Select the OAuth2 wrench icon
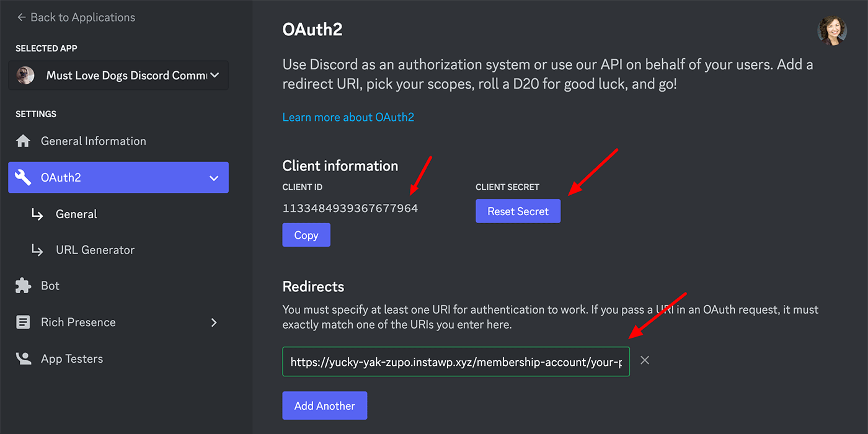 point(23,177)
